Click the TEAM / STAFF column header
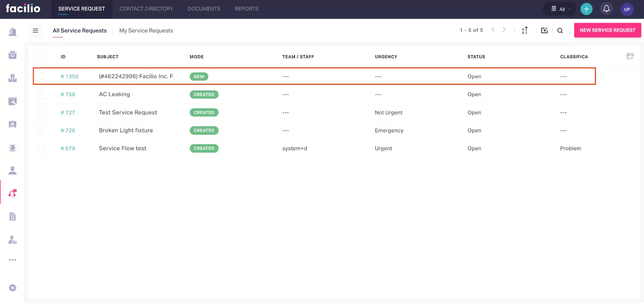The width and height of the screenshot is (644, 303). point(298,57)
